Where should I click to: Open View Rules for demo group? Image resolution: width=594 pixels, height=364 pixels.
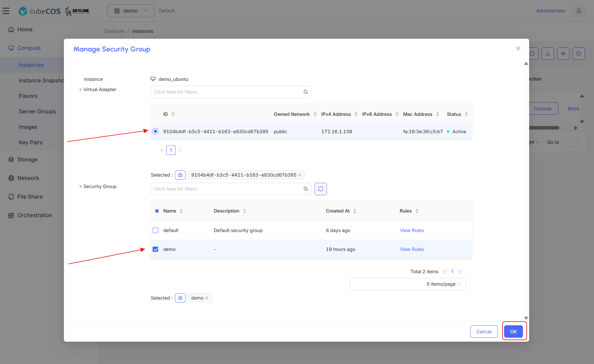412,249
